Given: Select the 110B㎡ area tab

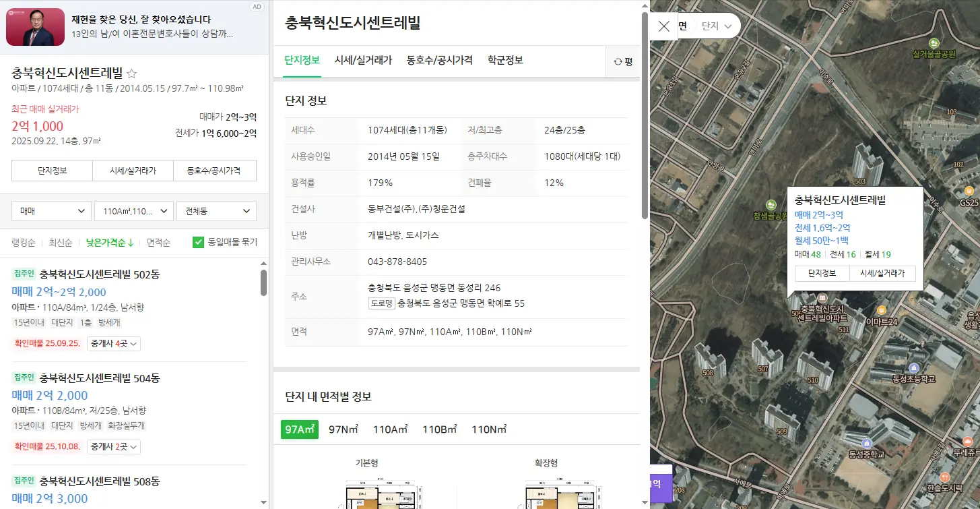Looking at the screenshot, I should tap(439, 429).
